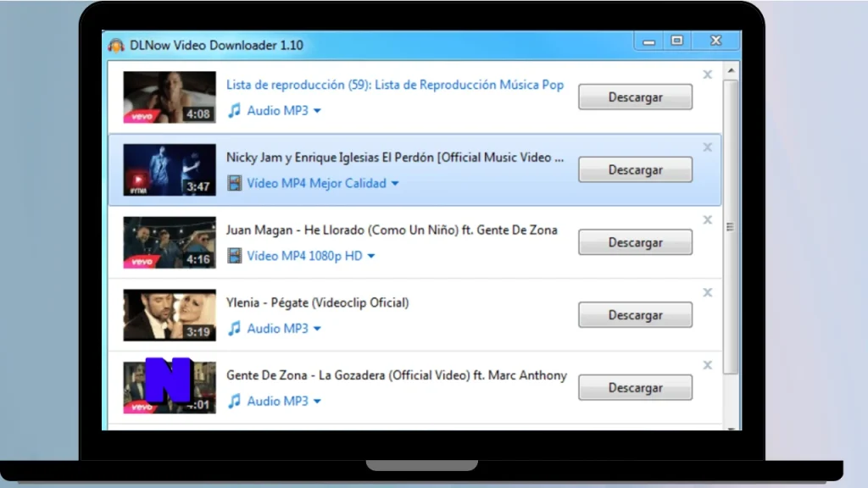Select title Nicky Jam y Enrique Iglesias El Perdón

pos(395,157)
